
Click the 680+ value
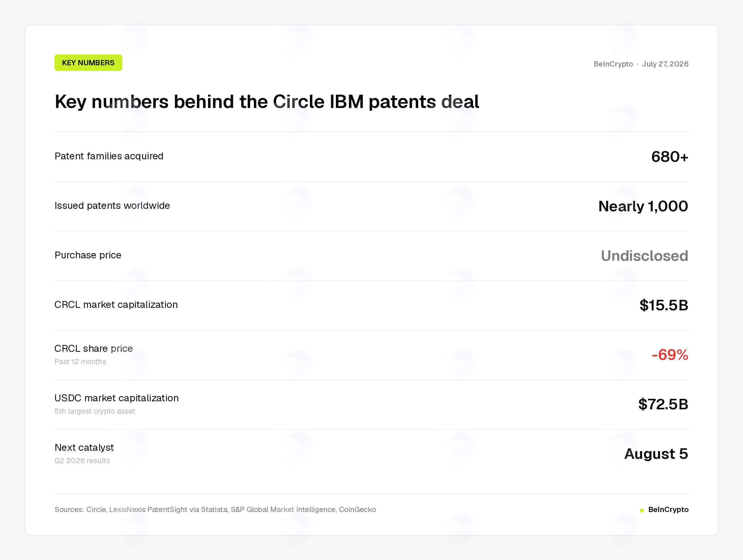(x=670, y=157)
